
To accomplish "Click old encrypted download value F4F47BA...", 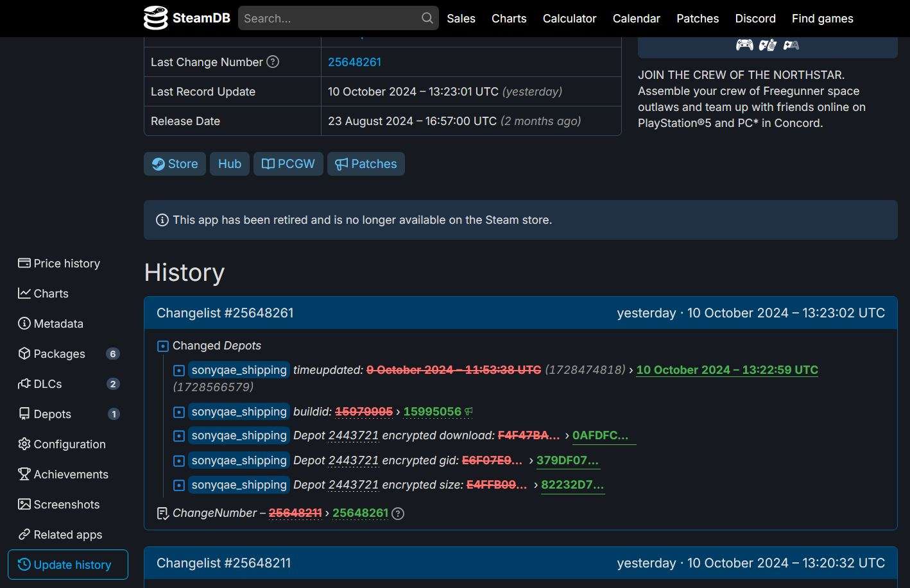I will click(529, 435).
